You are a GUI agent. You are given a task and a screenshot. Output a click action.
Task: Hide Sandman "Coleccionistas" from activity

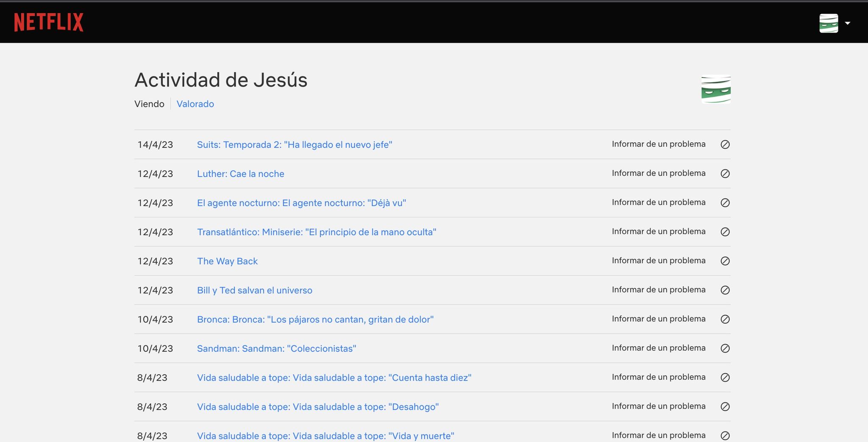tap(725, 348)
